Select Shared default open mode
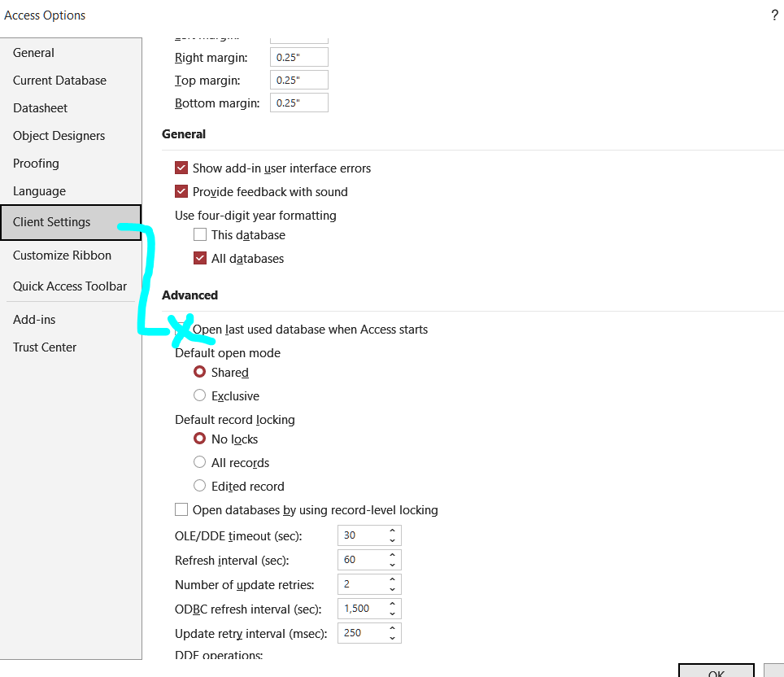The height and width of the screenshot is (677, 784). coord(199,372)
